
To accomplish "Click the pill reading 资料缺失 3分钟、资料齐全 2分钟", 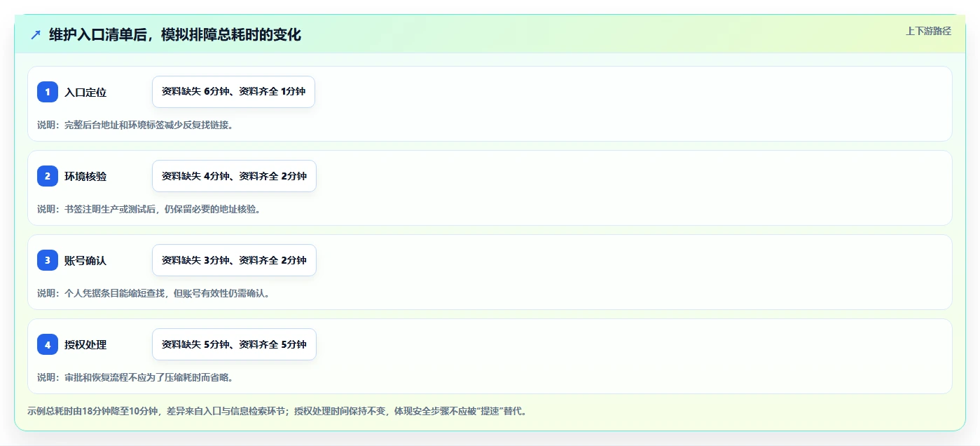I will 234,260.
